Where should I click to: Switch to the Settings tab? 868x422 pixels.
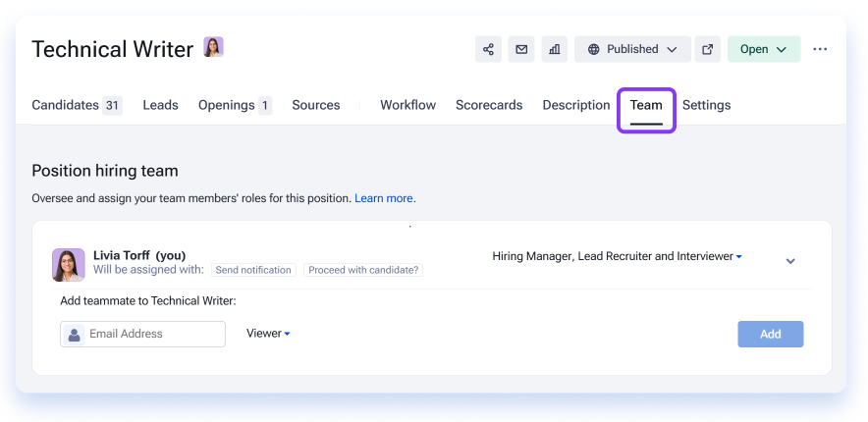click(x=706, y=105)
